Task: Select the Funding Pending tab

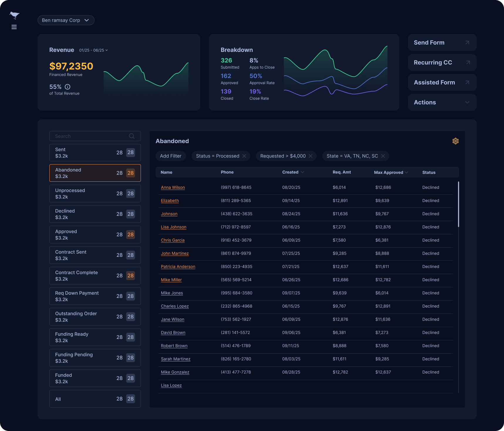Action: (x=95, y=358)
